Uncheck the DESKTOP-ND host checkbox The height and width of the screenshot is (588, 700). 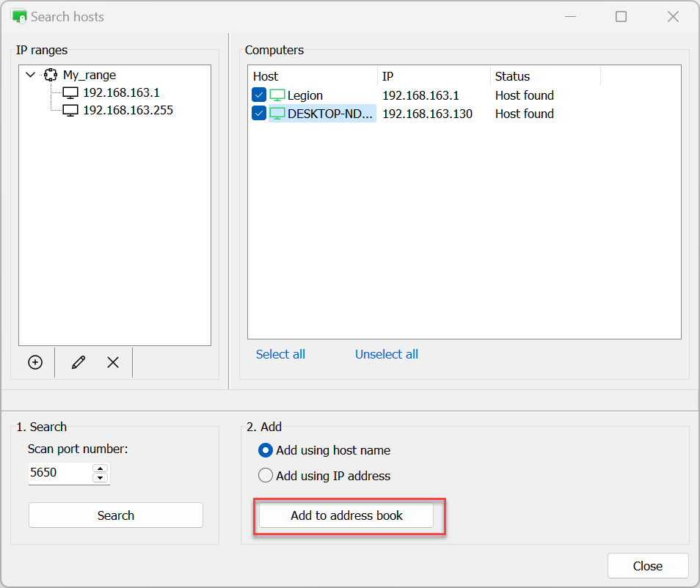[x=258, y=114]
